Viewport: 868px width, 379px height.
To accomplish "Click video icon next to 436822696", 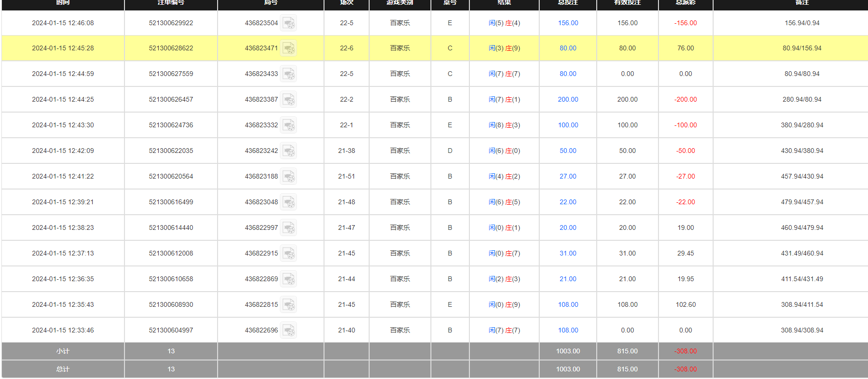I will point(288,331).
